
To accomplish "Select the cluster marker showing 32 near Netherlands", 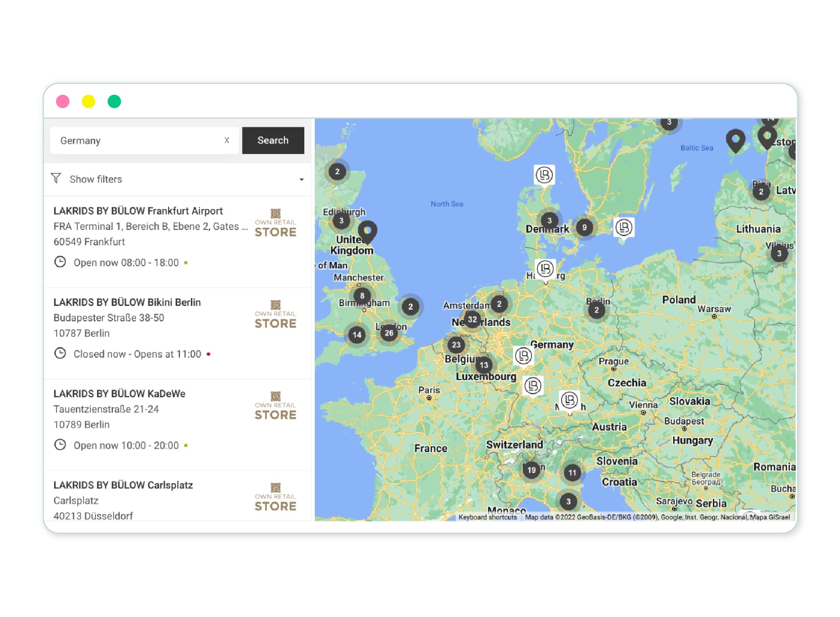I will point(472,319).
